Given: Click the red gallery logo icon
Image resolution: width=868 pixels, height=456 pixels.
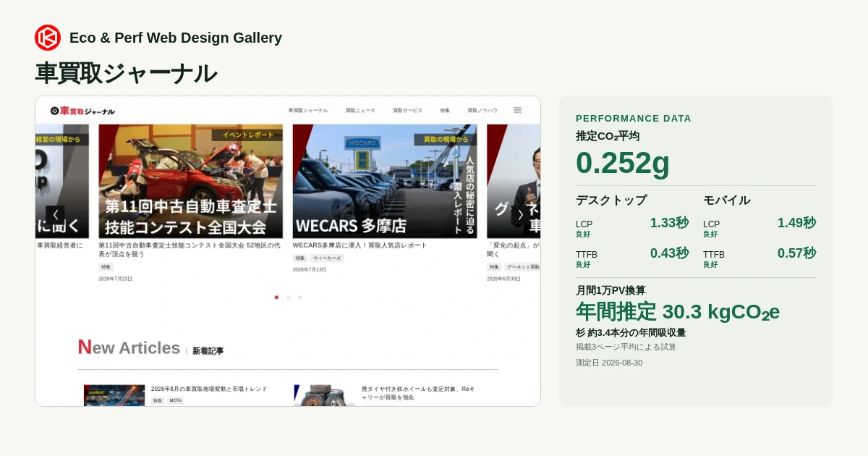Looking at the screenshot, I should coord(48,38).
